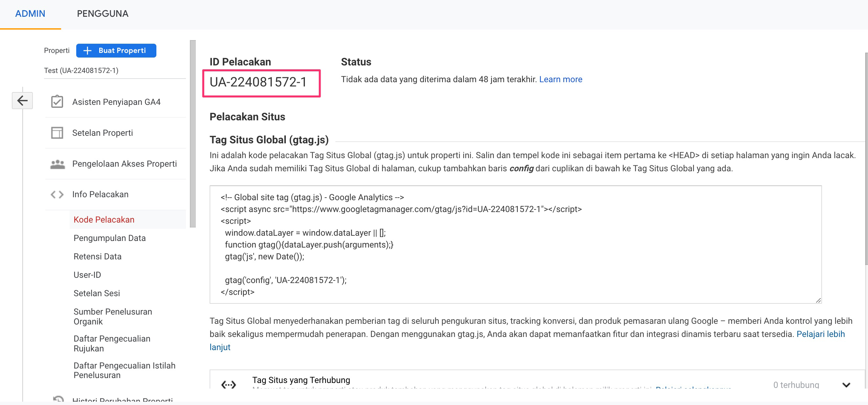The image size is (868, 405).
Task: Click the GA4 setup assistant checkbox icon
Action: point(57,102)
